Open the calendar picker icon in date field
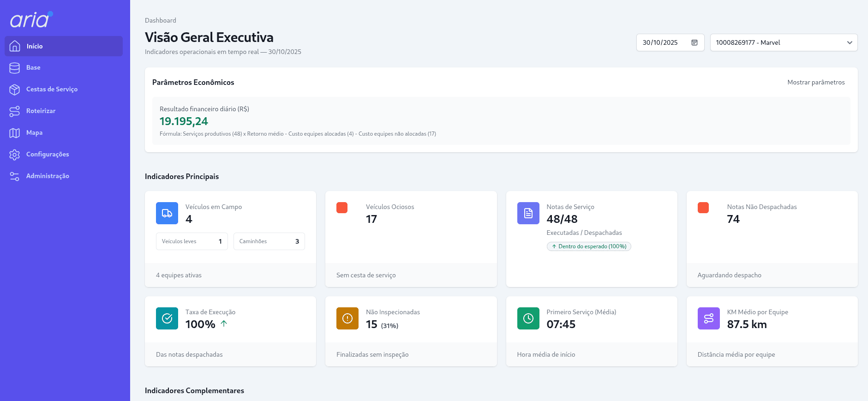The width and height of the screenshot is (868, 401). tap(694, 42)
